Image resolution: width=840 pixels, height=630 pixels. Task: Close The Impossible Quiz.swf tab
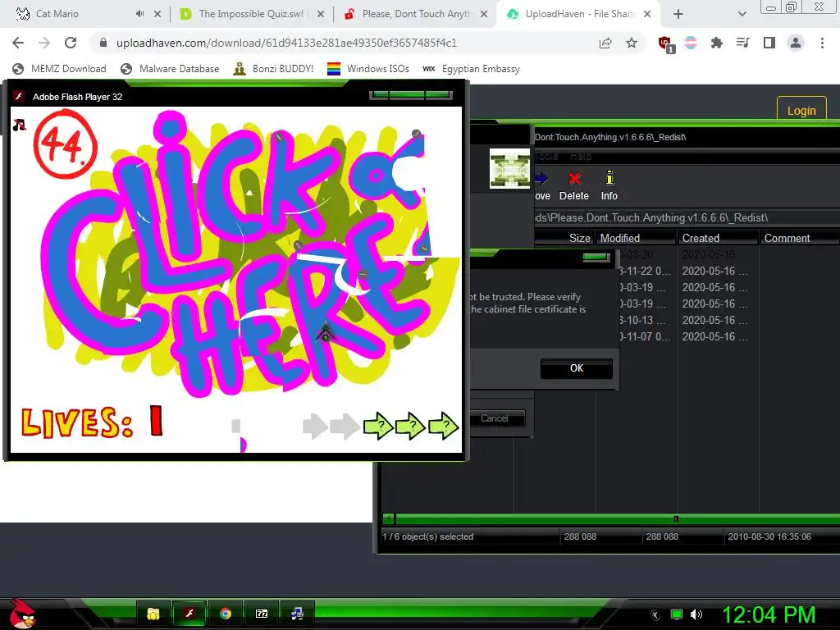[321, 14]
